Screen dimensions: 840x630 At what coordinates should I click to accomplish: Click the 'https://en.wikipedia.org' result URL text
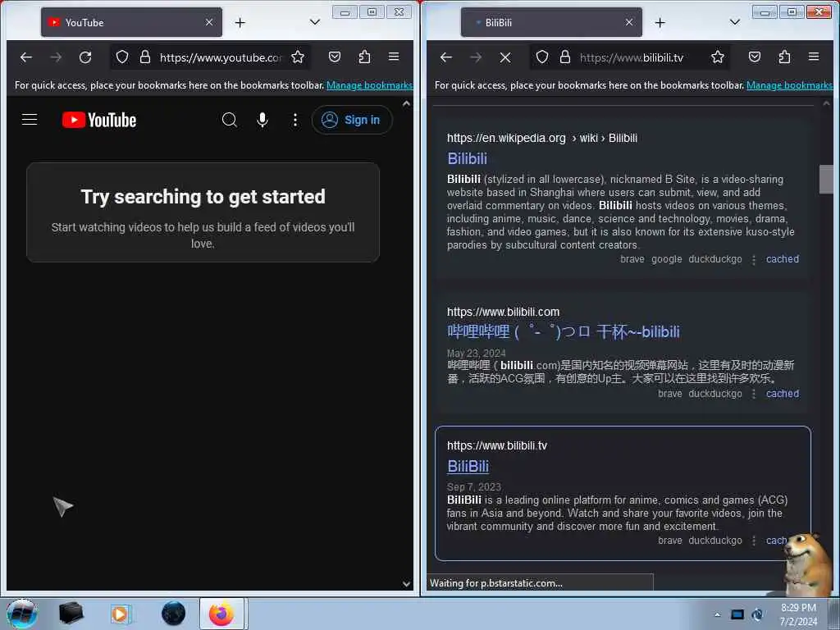point(506,138)
